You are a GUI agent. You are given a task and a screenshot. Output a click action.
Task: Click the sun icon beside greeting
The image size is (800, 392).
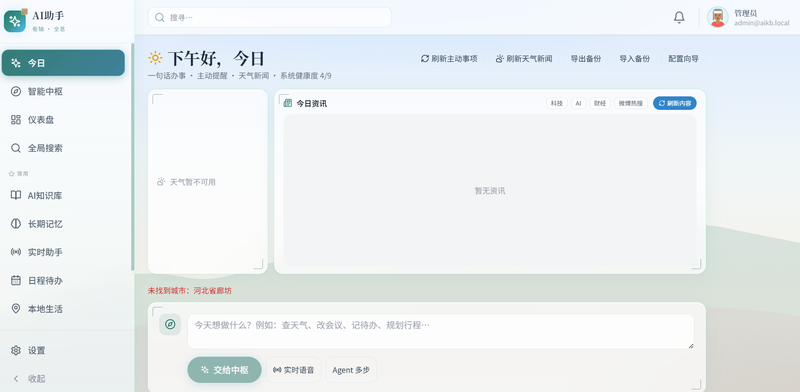[x=155, y=58]
